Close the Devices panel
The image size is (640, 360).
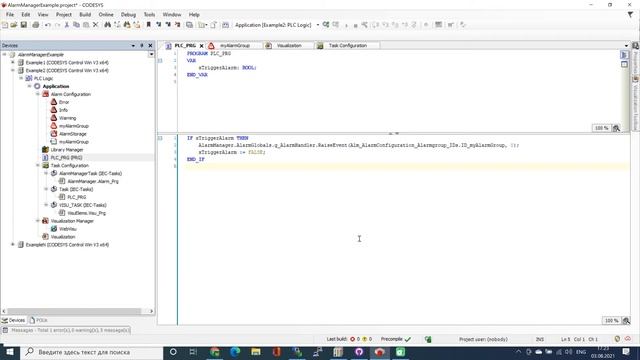(150, 46)
